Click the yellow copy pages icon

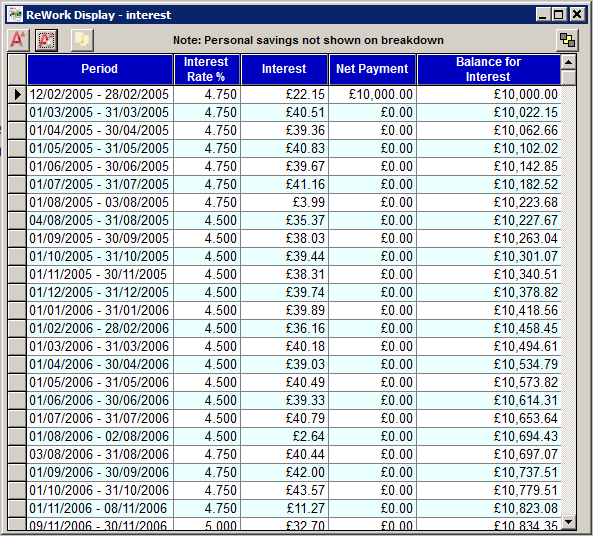coord(82,40)
